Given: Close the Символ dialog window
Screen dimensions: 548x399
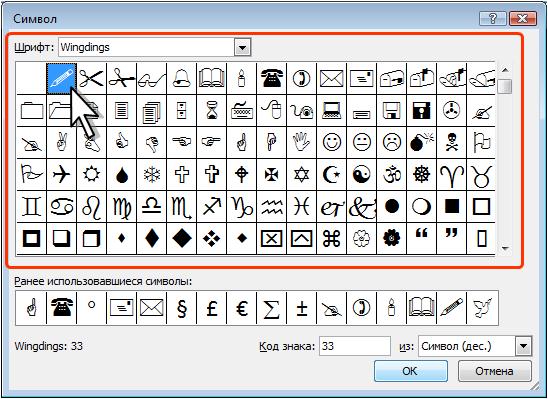Looking at the screenshot, I should click(522, 18).
